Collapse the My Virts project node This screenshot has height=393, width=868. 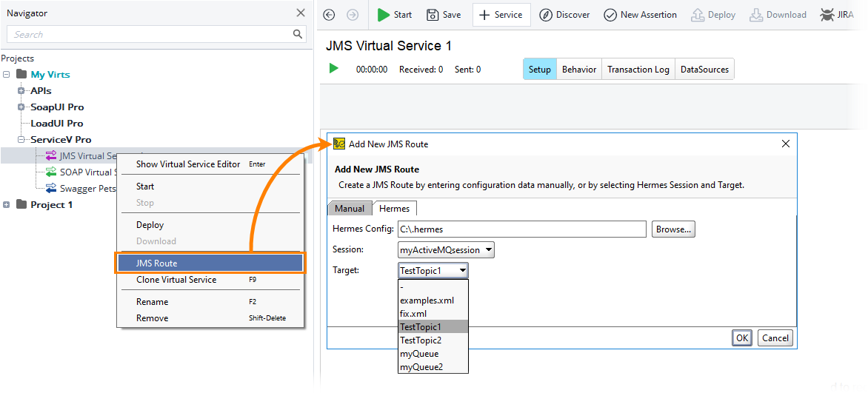point(6,74)
